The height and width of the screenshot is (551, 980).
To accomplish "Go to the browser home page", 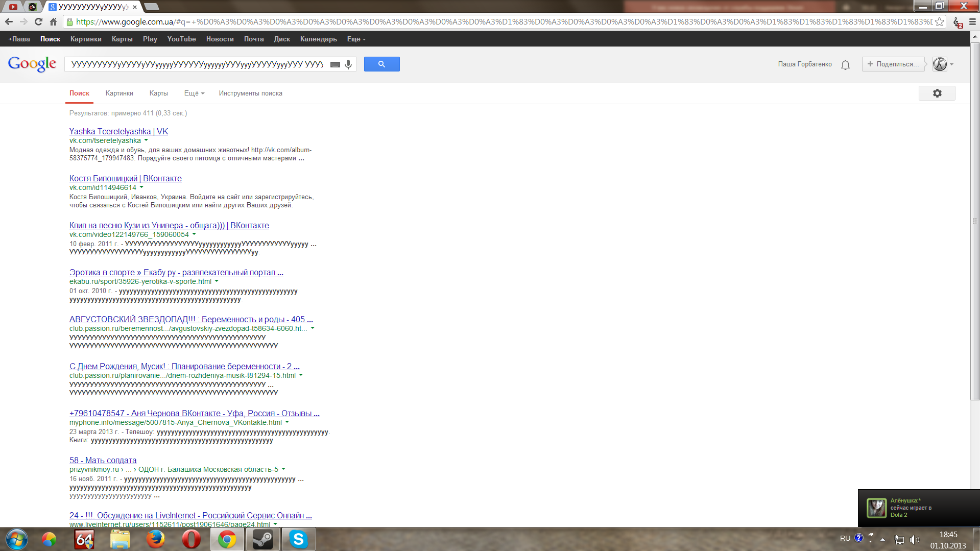I will tap(53, 21).
